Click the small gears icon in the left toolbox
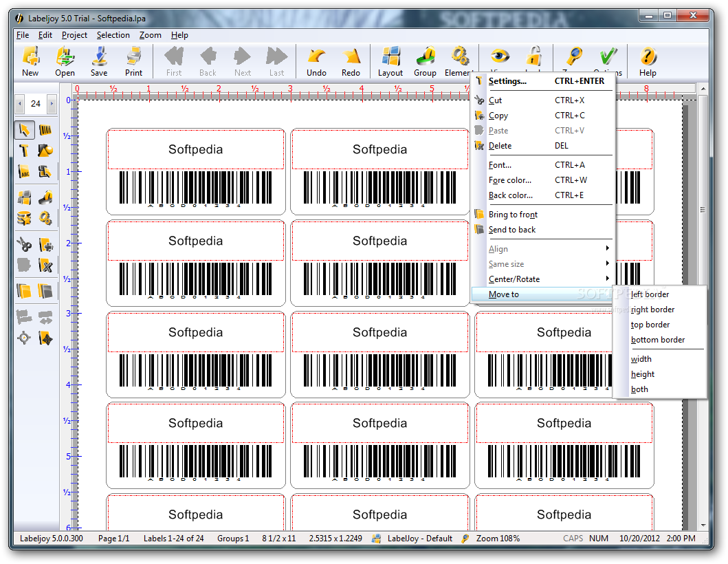 pyautogui.click(x=45, y=218)
